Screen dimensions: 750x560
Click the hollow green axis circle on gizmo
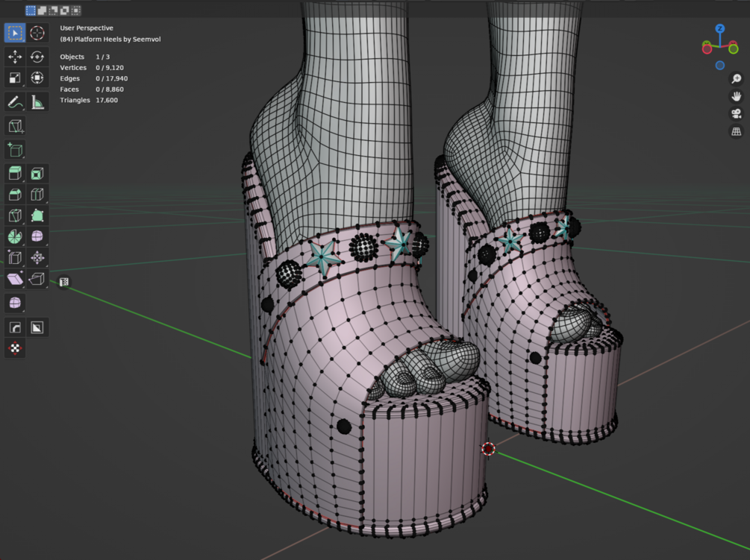734,48
